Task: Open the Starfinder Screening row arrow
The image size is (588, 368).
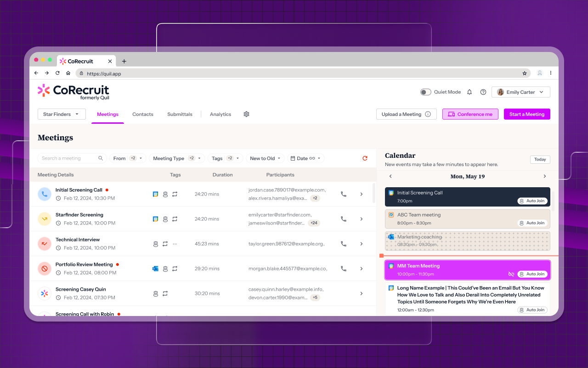Action: pyautogui.click(x=362, y=219)
